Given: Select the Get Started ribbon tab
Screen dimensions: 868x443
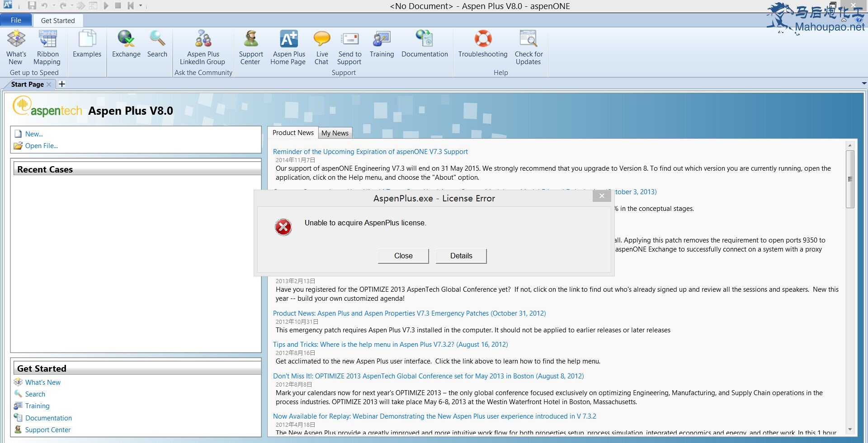Looking at the screenshot, I should 58,20.
